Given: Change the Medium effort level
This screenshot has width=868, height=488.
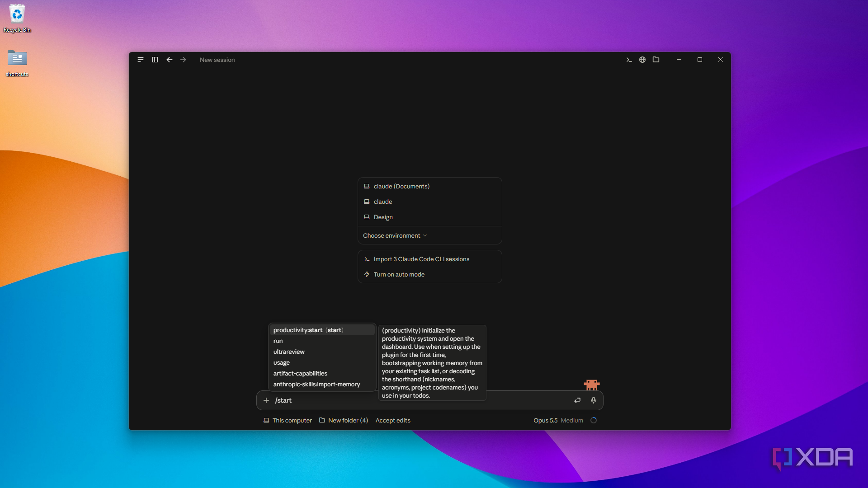Looking at the screenshot, I should (572, 420).
